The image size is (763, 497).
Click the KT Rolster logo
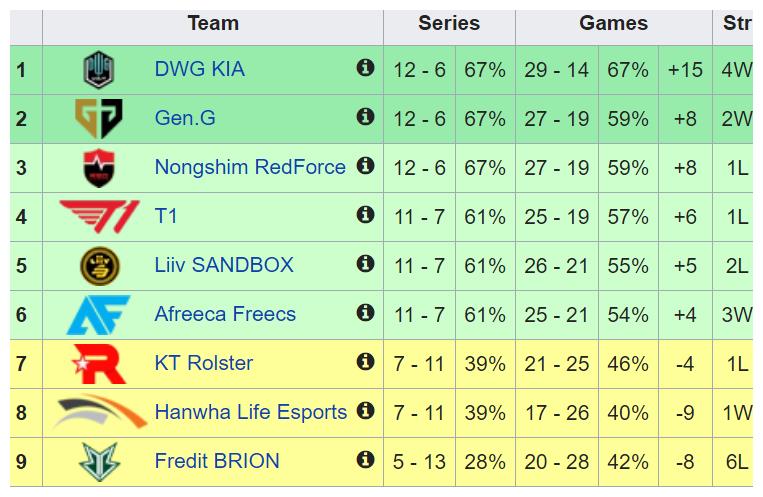[99, 364]
